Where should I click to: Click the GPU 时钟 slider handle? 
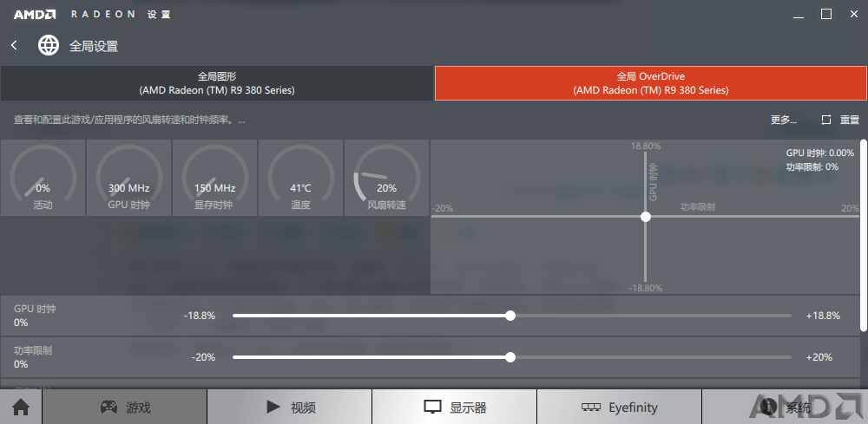(510, 316)
